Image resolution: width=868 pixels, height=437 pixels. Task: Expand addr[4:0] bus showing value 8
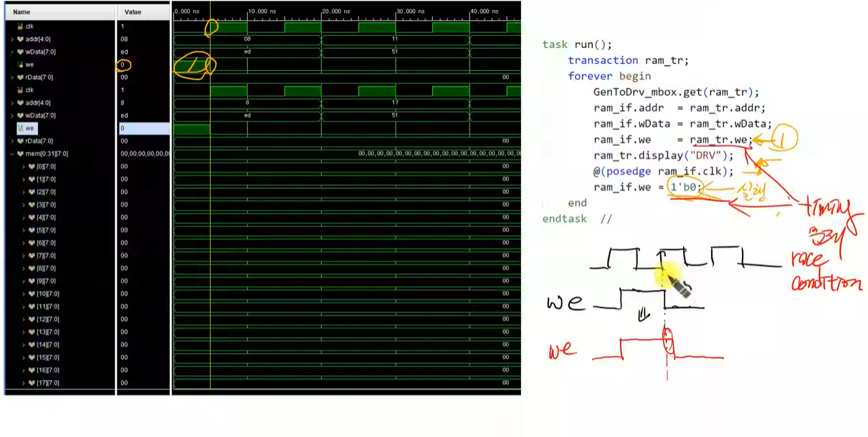coord(12,102)
